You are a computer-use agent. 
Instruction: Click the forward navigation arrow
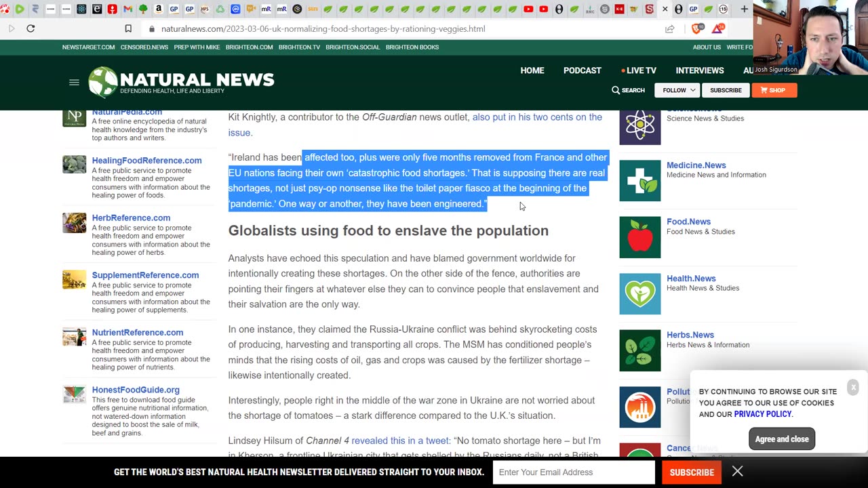[x=12, y=28]
